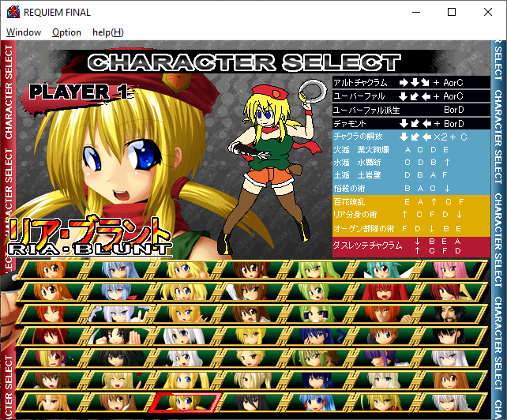The width and height of the screenshot is (507, 420).
Task: Choose the green-haired character wearing blue goggles
Action: click(318, 314)
